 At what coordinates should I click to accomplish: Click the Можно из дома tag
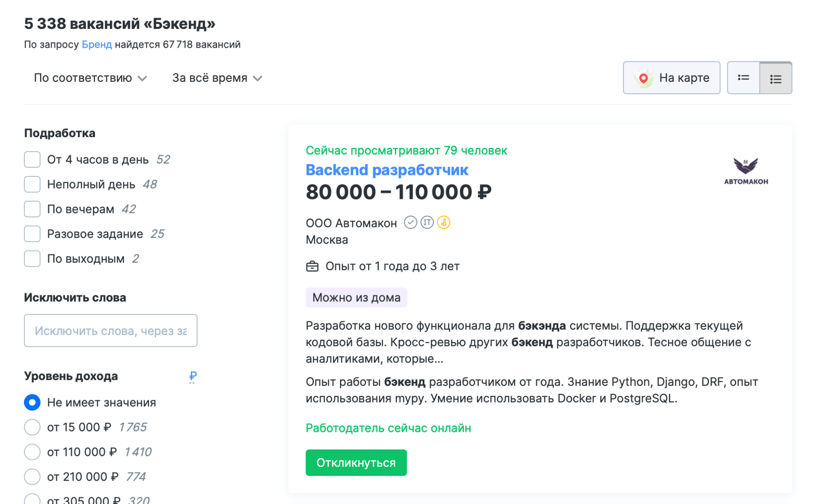(x=356, y=297)
